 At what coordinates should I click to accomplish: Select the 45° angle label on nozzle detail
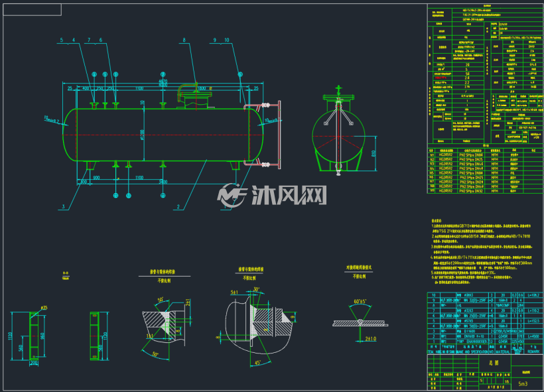[x=258, y=363]
